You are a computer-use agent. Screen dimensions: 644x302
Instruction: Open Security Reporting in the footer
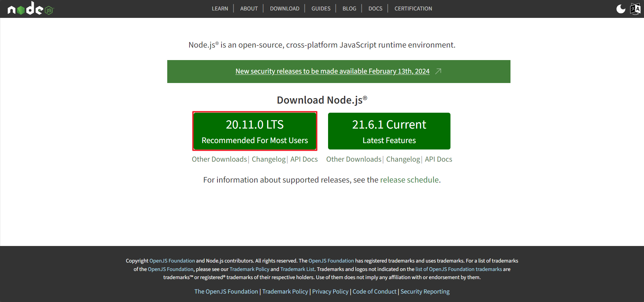coord(425,292)
